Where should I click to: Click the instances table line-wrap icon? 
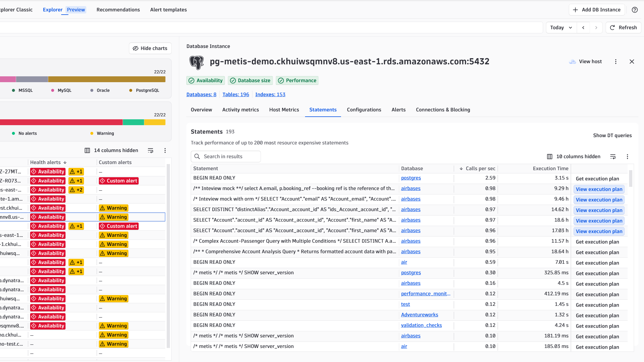pos(150,150)
